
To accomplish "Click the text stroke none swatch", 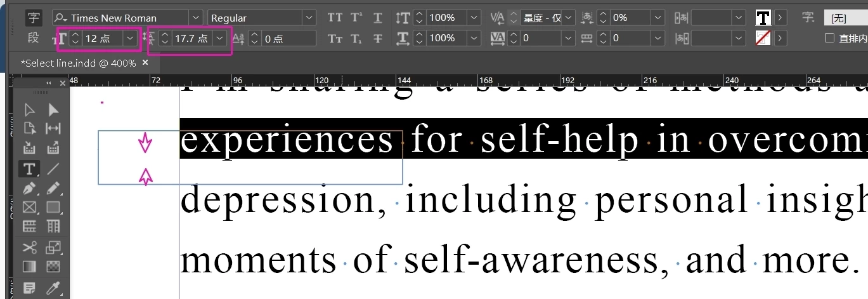I will click(x=763, y=38).
